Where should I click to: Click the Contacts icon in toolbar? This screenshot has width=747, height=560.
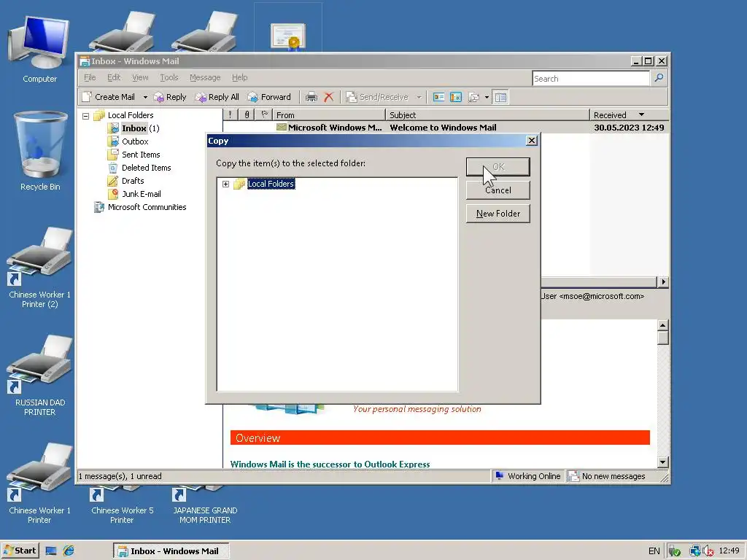point(438,97)
